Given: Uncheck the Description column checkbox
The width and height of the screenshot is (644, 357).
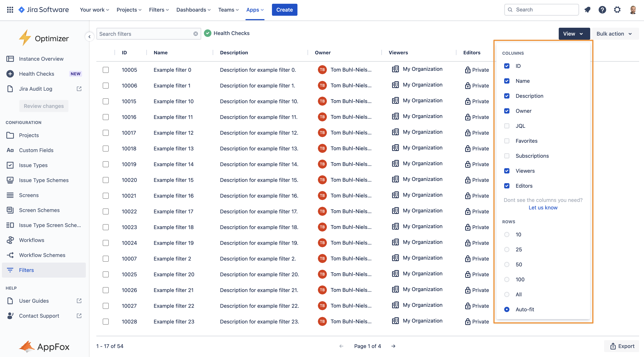Looking at the screenshot, I should pyautogui.click(x=507, y=96).
